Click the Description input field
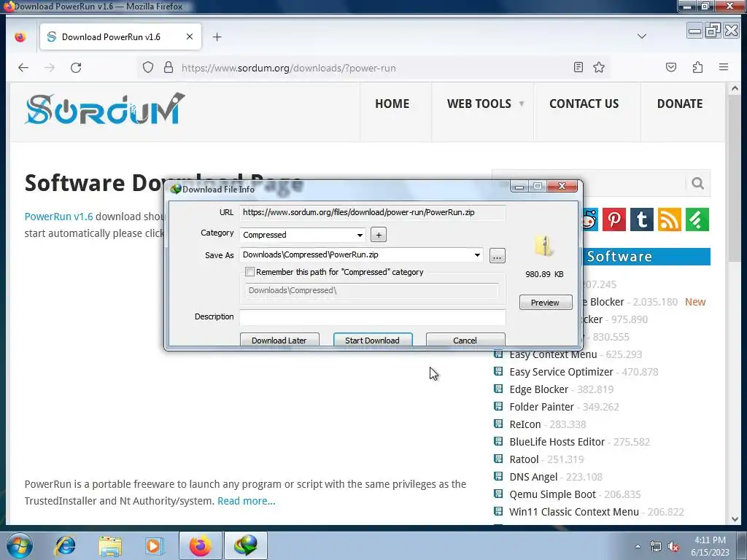747x560 pixels. click(x=373, y=316)
